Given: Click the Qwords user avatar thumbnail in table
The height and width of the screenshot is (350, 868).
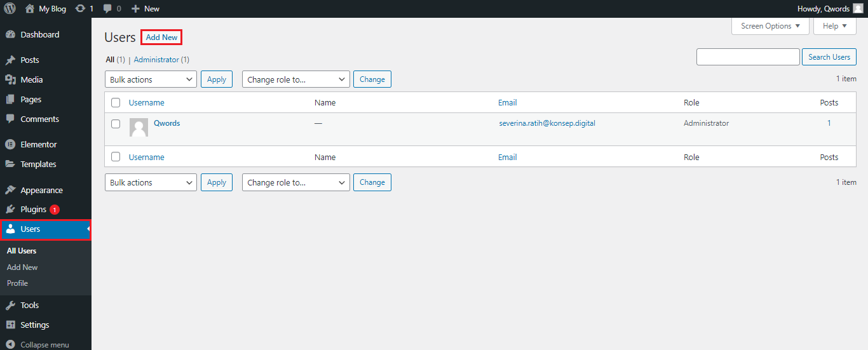Looking at the screenshot, I should point(139,128).
